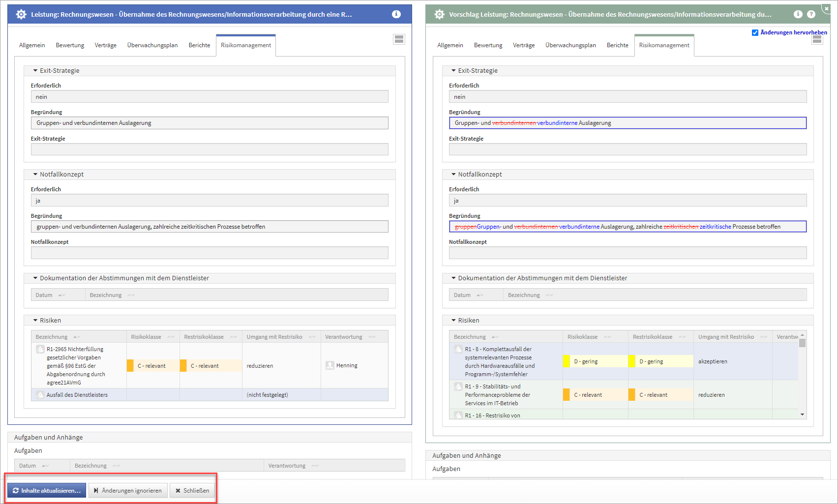Click the user avatar icon next to Henning

pos(329,365)
